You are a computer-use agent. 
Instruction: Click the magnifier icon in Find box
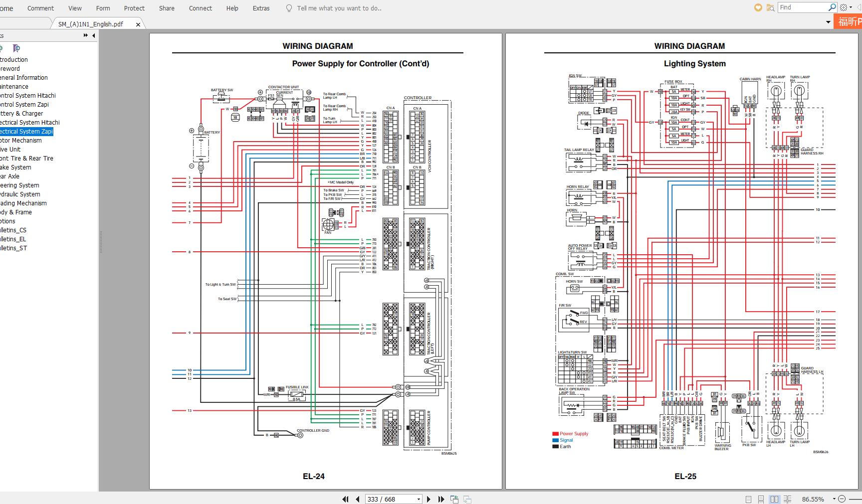tap(832, 7)
